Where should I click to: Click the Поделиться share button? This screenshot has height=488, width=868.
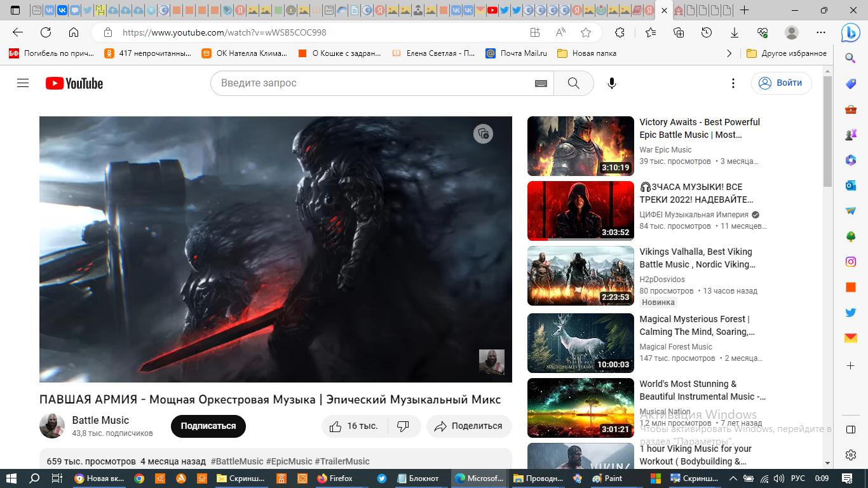(469, 426)
